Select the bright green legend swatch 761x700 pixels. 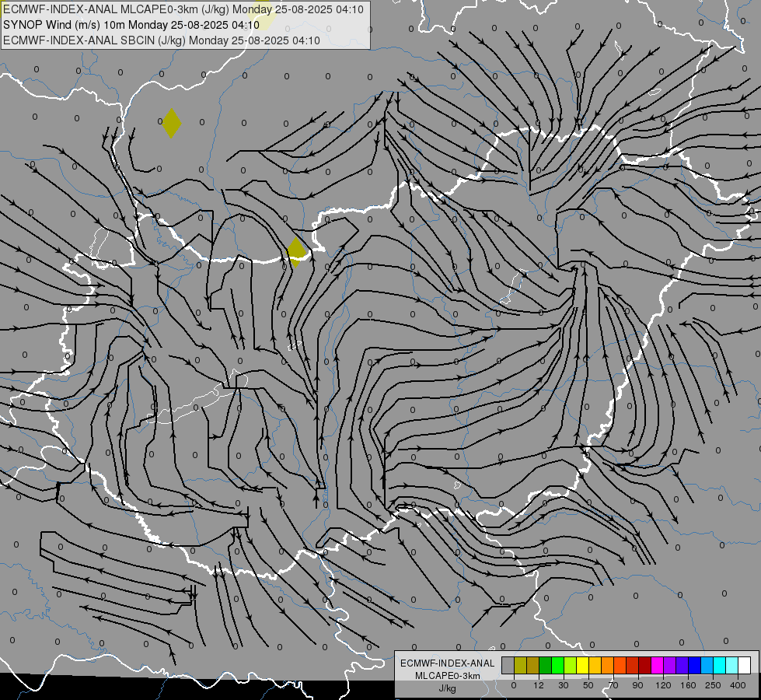point(557,665)
